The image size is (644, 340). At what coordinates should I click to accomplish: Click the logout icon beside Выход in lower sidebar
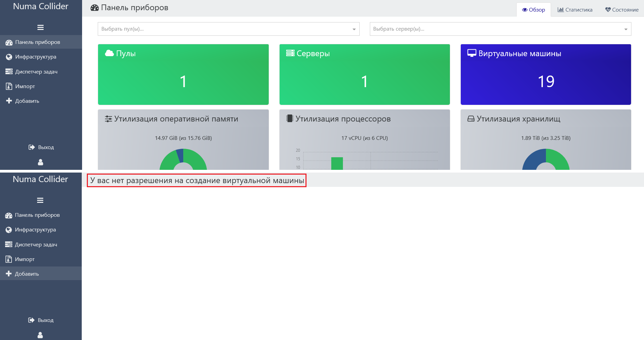click(x=31, y=320)
